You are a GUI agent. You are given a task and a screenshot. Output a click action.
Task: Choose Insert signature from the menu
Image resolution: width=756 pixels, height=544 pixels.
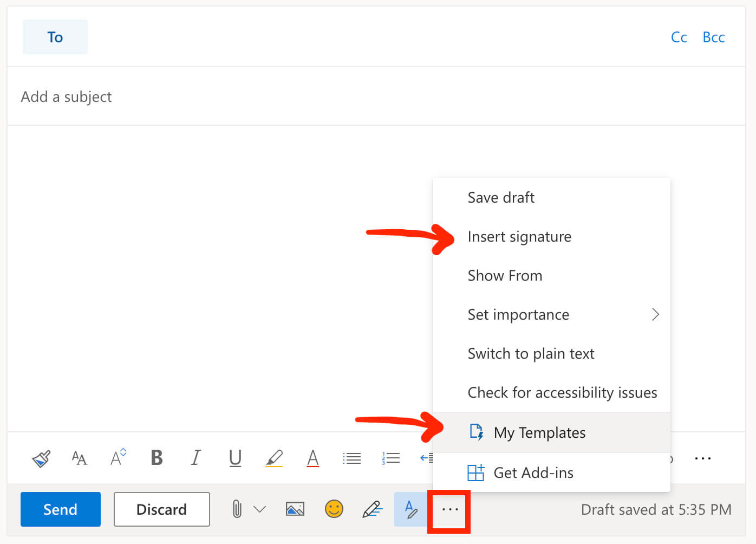coord(519,237)
